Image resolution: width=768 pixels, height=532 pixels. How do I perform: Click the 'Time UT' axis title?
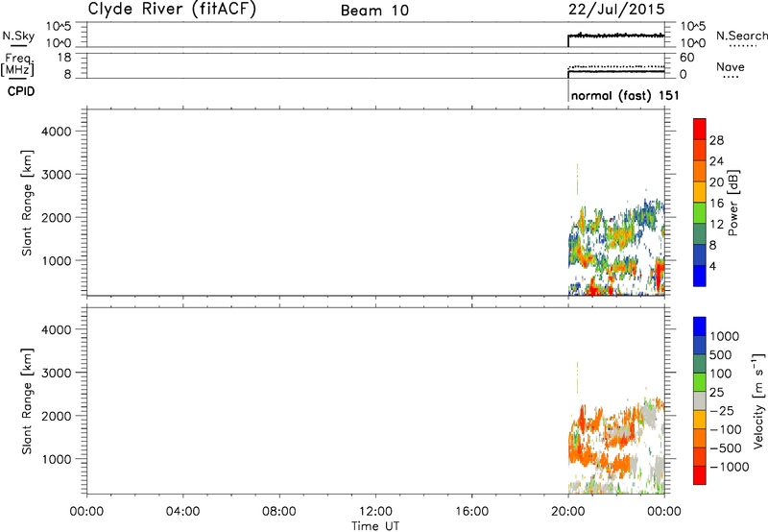coord(375,526)
